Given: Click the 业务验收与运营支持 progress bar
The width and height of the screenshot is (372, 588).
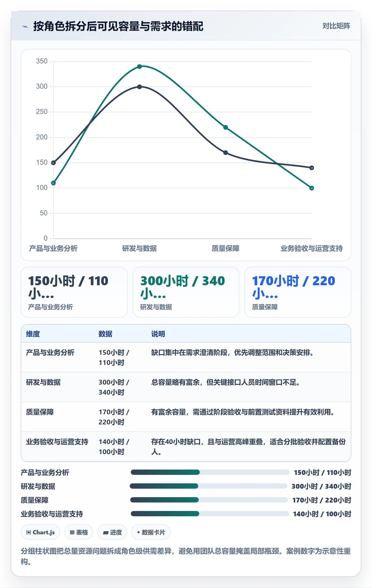Looking at the screenshot, I should [x=210, y=514].
